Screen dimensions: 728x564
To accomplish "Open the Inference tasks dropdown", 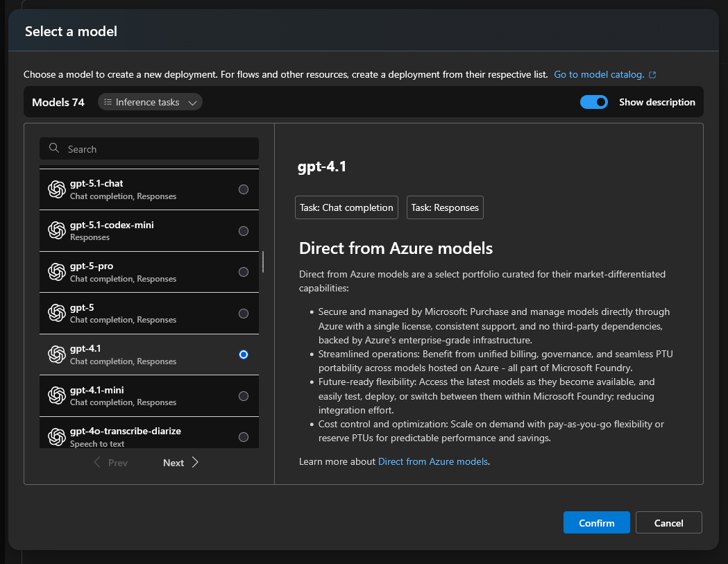I will coord(150,102).
